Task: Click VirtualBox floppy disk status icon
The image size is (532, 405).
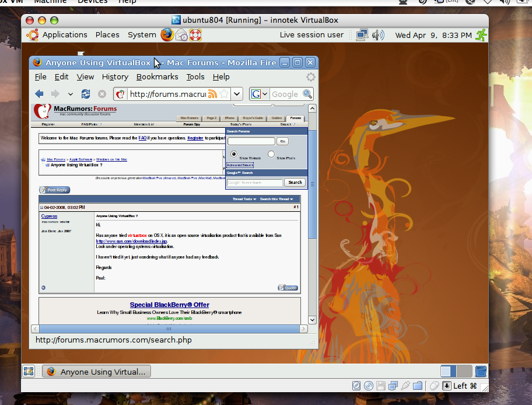Action: click(x=381, y=386)
